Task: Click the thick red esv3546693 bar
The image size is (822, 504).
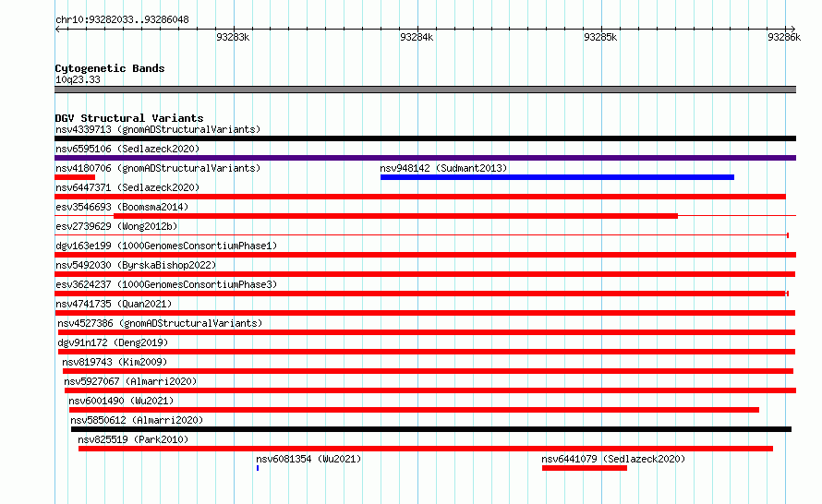Action: point(396,216)
